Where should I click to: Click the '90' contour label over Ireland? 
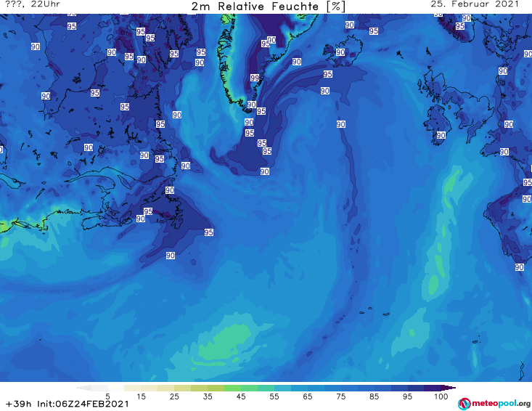(441, 135)
